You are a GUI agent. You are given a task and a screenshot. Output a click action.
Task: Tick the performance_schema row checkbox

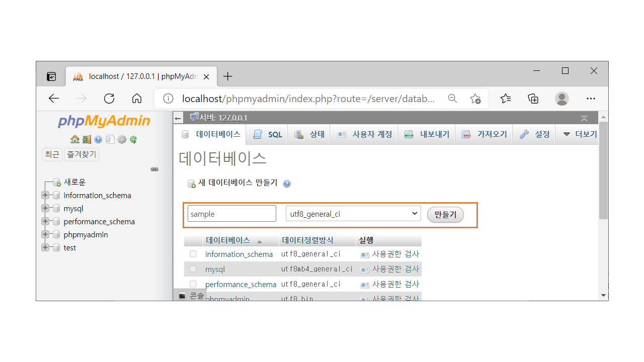click(x=193, y=284)
